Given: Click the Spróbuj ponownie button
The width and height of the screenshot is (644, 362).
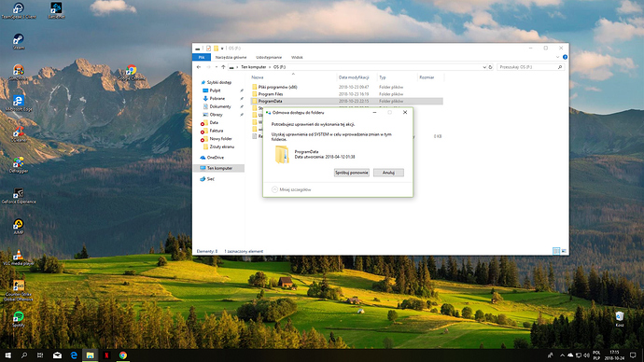Looking at the screenshot, I should (x=352, y=173).
